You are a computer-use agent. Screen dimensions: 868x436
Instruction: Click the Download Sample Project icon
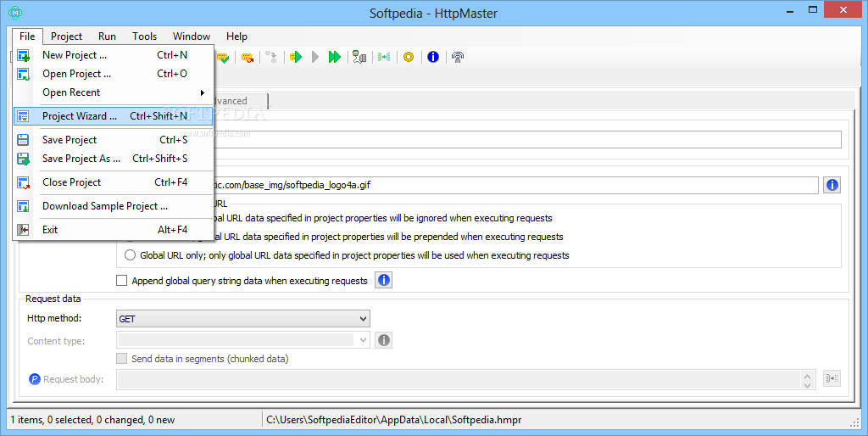click(23, 207)
